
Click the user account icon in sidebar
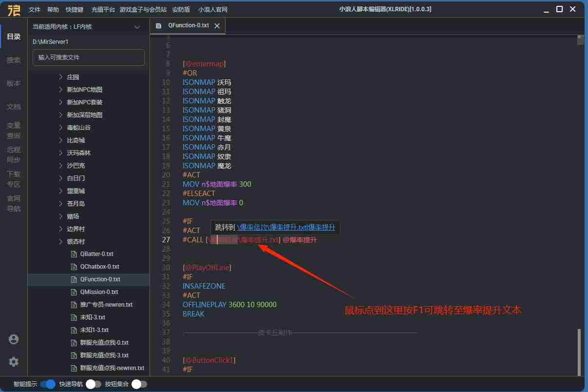click(14, 339)
